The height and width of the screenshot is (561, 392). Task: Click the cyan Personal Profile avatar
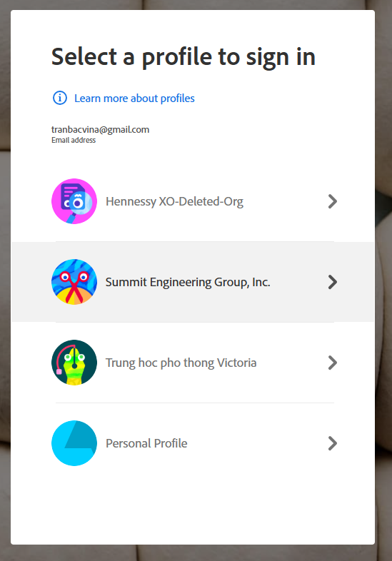pos(74,443)
